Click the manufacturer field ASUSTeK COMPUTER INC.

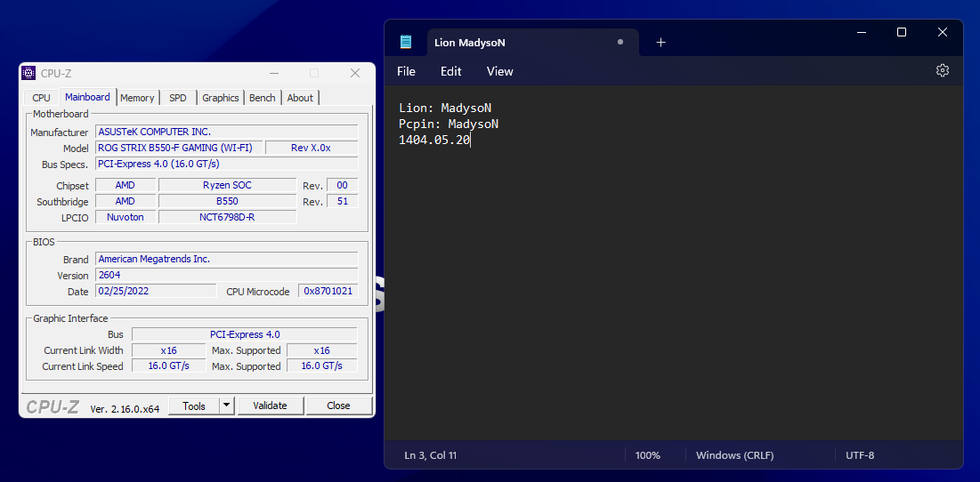[227, 132]
